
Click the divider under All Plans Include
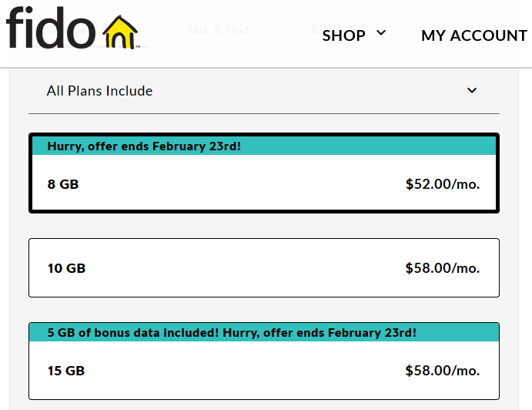264,114
